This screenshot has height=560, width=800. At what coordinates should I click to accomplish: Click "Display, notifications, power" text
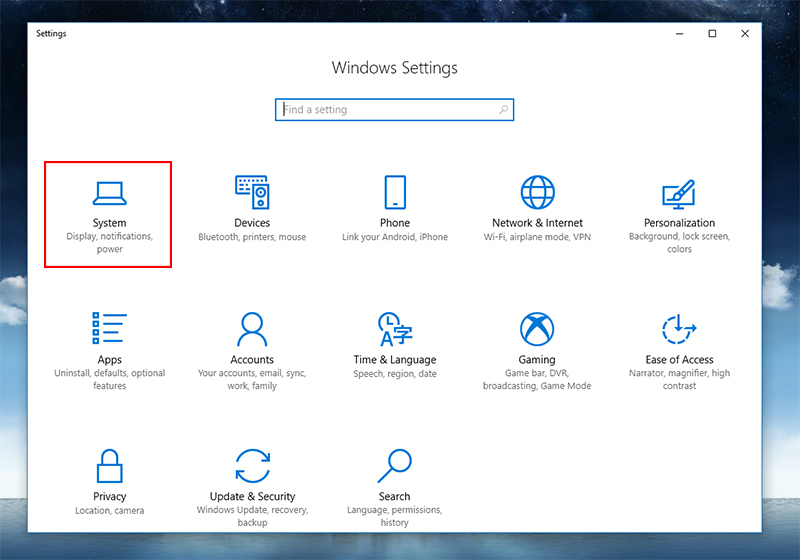[109, 243]
